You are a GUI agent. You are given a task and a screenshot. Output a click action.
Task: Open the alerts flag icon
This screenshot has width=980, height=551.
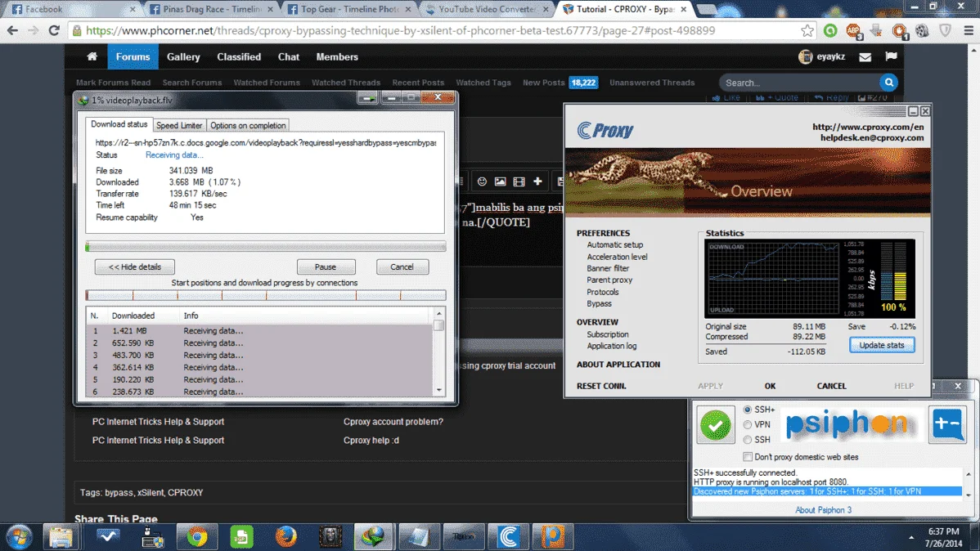click(x=892, y=57)
